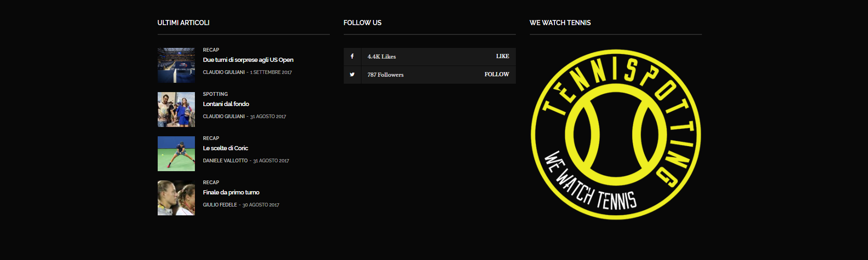Open the article titled Le scelte di Coric
The width and height of the screenshot is (868, 260).
coord(226,148)
